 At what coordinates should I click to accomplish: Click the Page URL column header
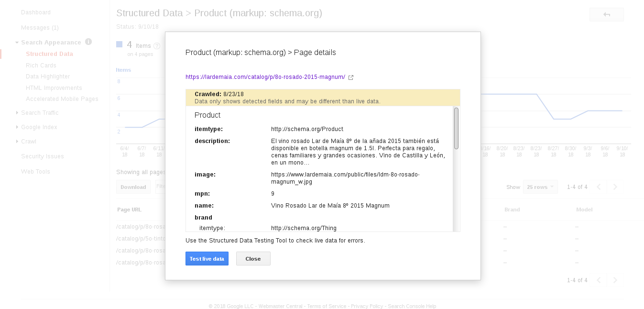(130, 210)
